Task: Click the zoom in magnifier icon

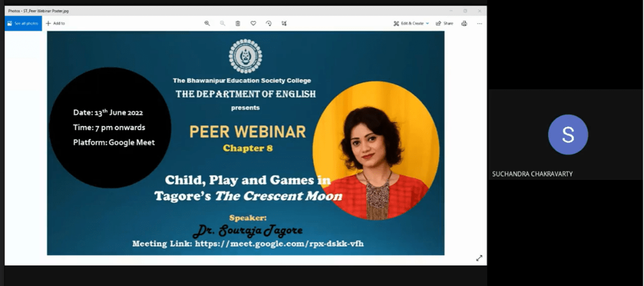Action: pos(207,24)
